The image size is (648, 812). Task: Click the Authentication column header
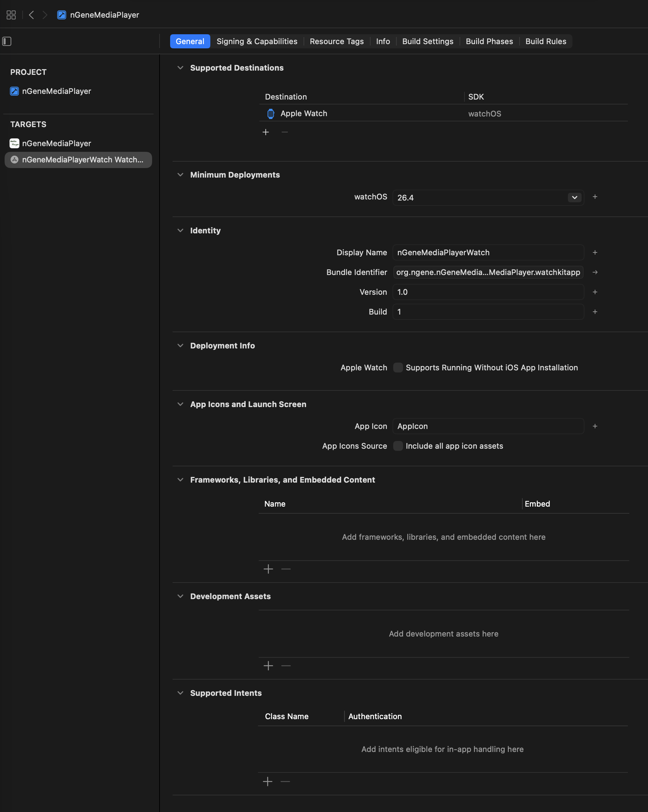tap(374, 716)
